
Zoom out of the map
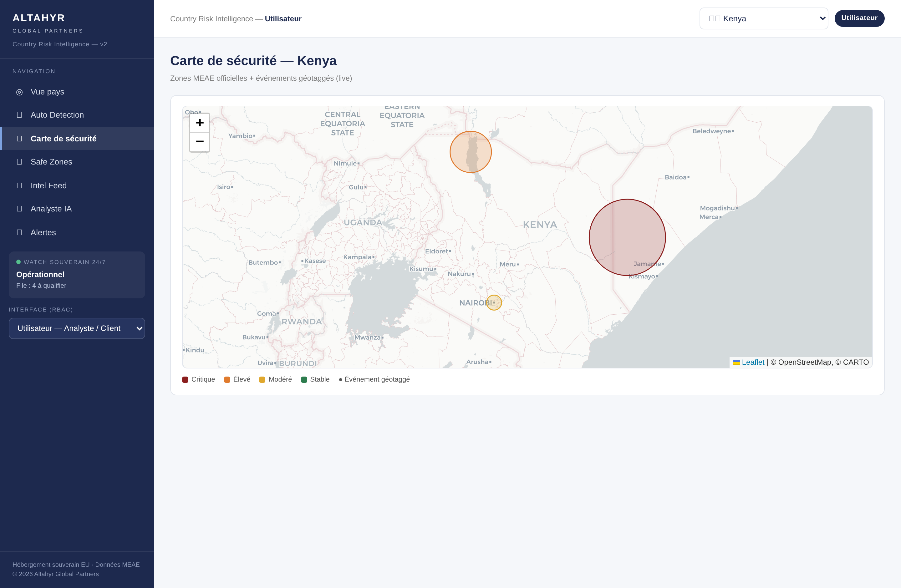200,142
